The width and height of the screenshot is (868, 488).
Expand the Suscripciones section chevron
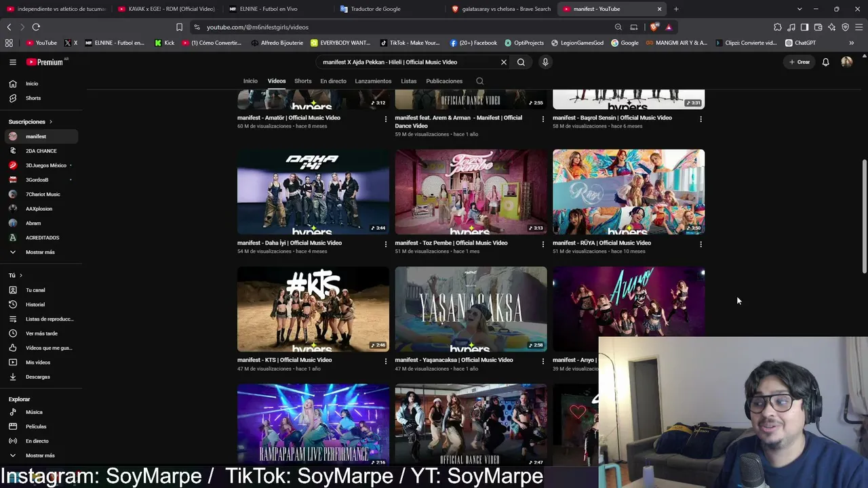coord(50,122)
